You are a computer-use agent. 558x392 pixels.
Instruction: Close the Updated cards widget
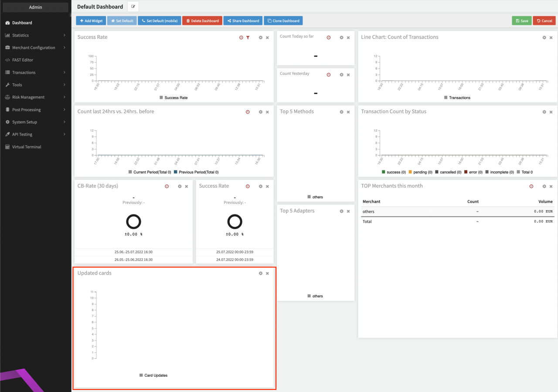tap(268, 273)
